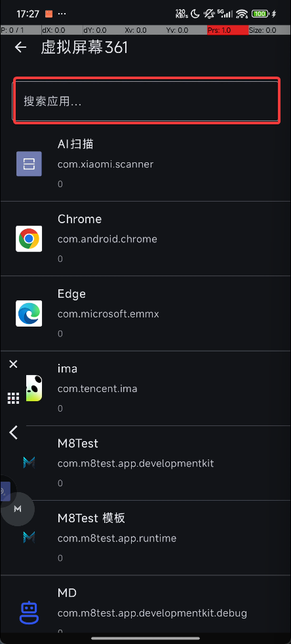The image size is (291, 644).
Task: Close the floating side panel with X
Action: 13,364
